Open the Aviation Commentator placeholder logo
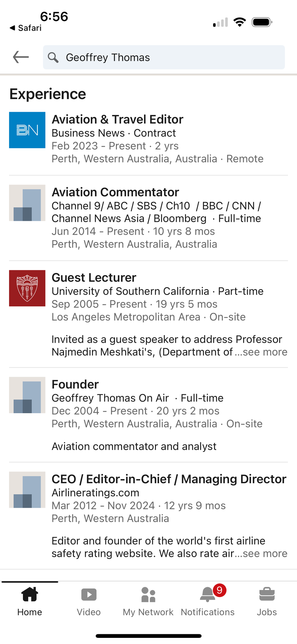297x644 pixels. click(27, 203)
